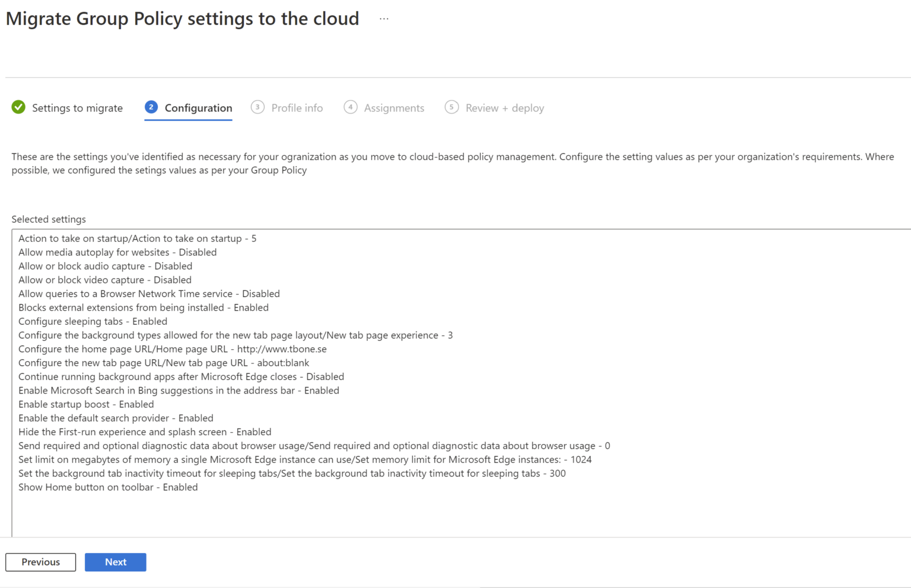Select the Hide First-run experience setting

[145, 432]
